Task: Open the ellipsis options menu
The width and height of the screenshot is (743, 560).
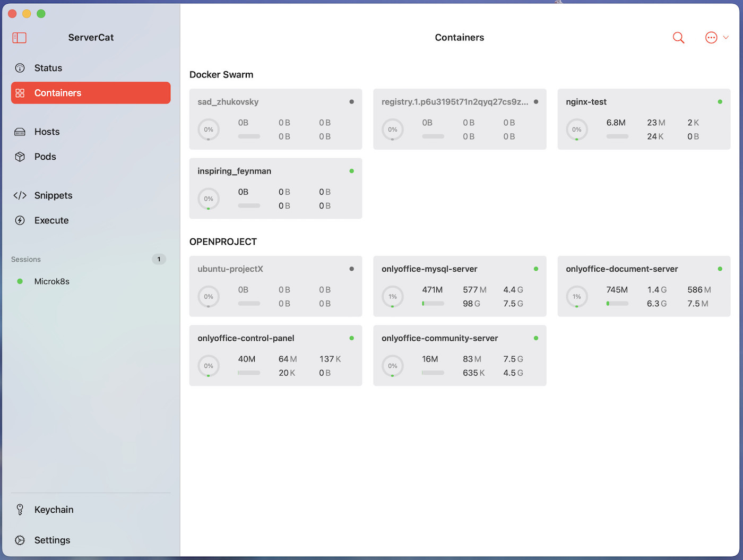Action: point(711,38)
